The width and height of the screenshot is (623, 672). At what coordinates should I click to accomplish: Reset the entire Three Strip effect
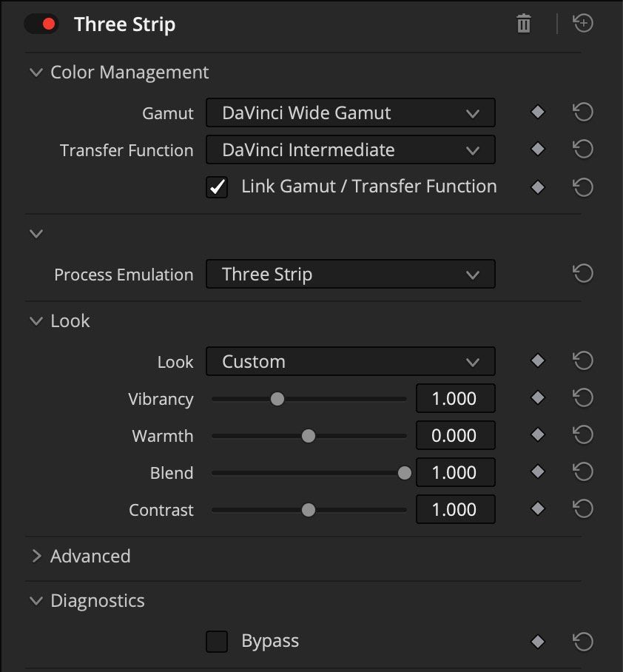coord(583,23)
